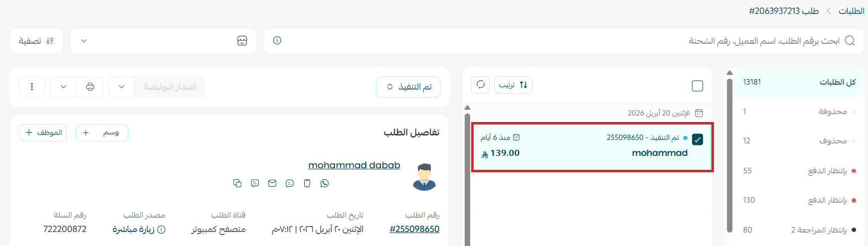The image size is (868, 246).
Task: Send an email to mohammad dabab
Action: click(272, 183)
